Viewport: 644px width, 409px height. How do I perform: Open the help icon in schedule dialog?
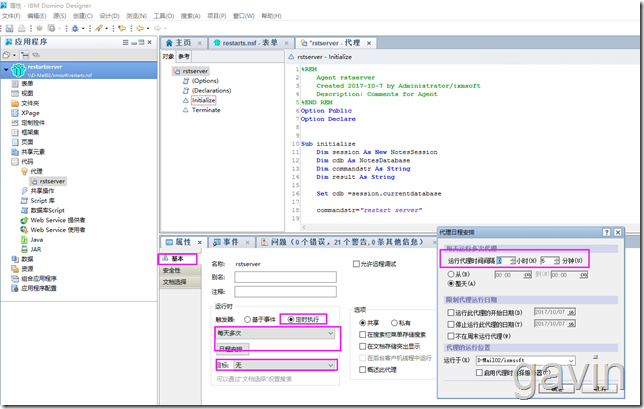(607, 232)
